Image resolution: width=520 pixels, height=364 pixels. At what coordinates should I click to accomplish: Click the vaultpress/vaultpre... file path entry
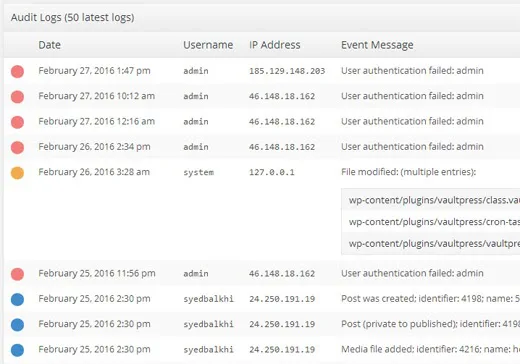coord(434,244)
